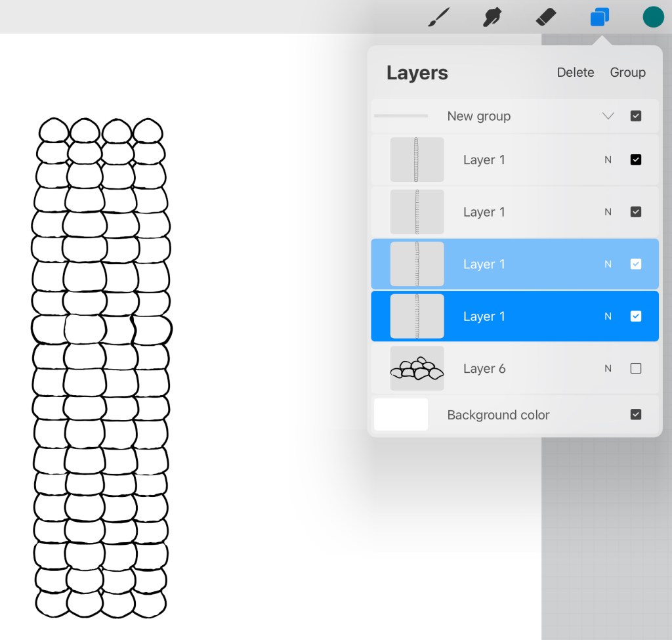Tap thumbnail of the topmost Layer 1

pos(417,160)
